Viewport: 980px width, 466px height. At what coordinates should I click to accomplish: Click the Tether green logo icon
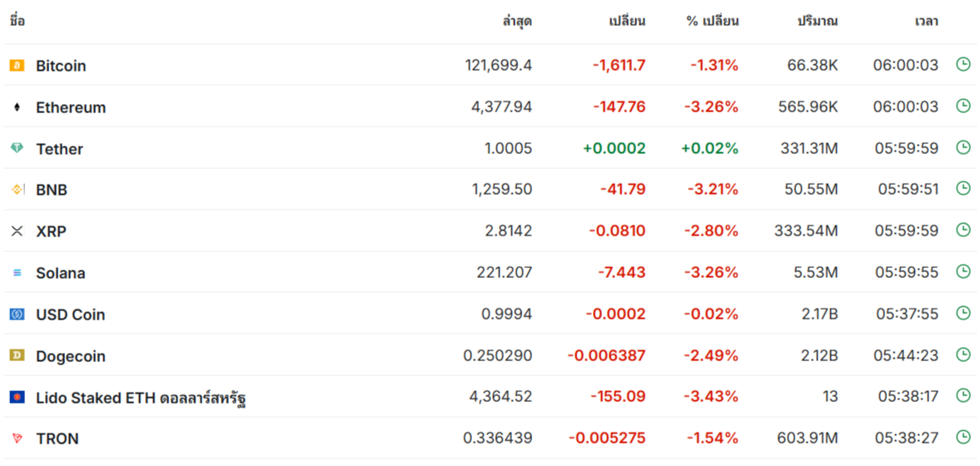click(17, 148)
